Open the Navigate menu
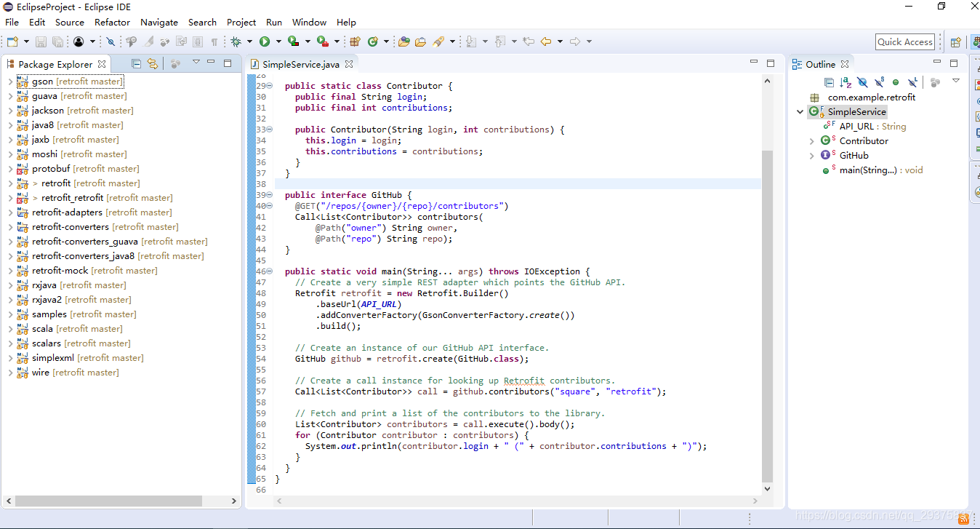This screenshot has width=980, height=529. pos(159,22)
